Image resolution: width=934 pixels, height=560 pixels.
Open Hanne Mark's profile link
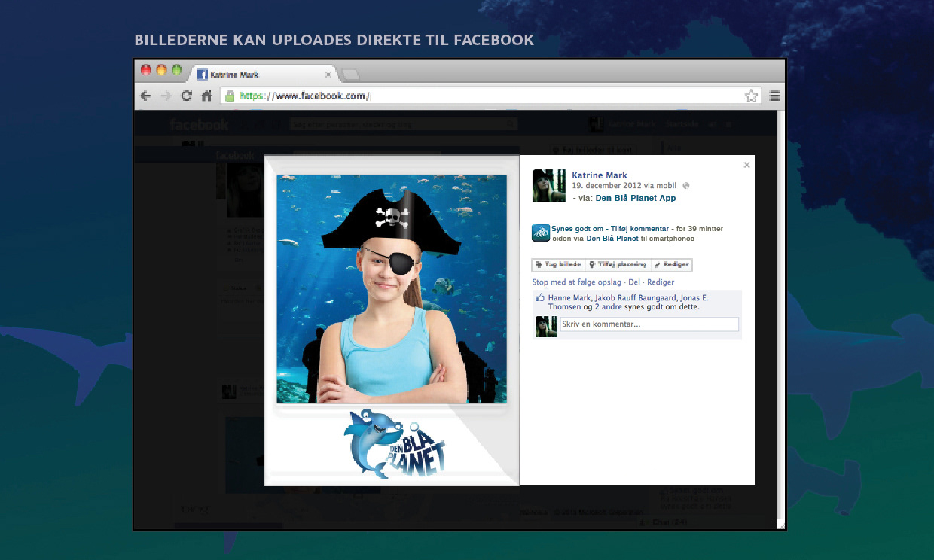point(569,298)
